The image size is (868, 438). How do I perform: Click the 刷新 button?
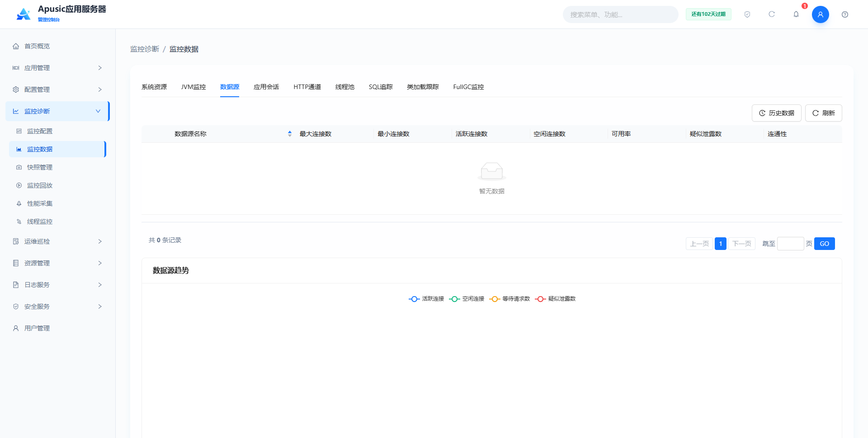(x=823, y=113)
